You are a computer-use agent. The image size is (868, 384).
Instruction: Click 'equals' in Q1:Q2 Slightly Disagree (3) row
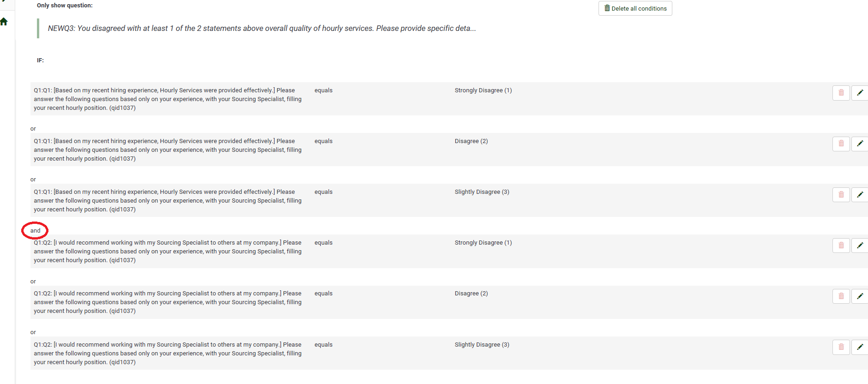(323, 345)
